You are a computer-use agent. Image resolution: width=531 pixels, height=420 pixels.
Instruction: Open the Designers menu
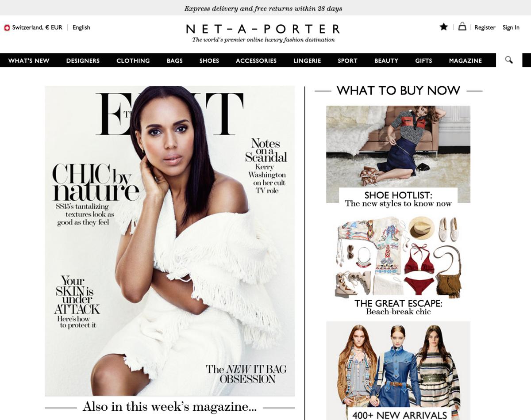point(83,61)
